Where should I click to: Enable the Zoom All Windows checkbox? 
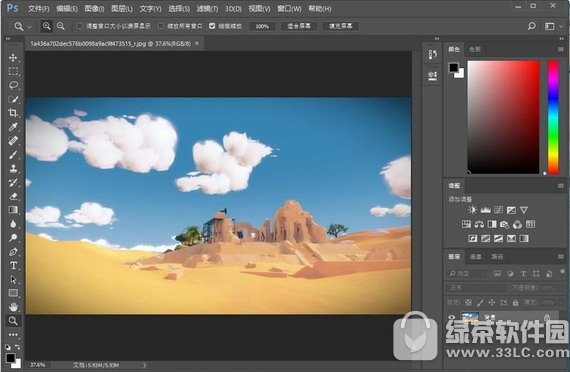(161, 26)
